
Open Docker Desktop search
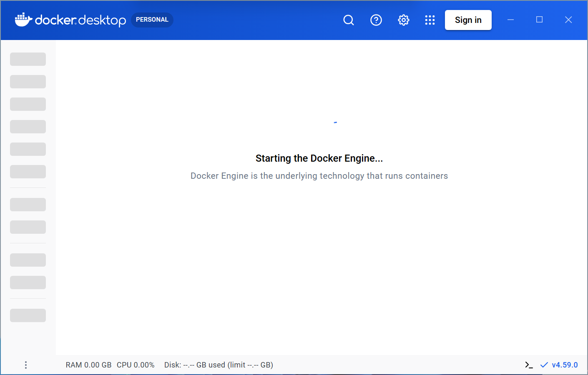coord(349,20)
